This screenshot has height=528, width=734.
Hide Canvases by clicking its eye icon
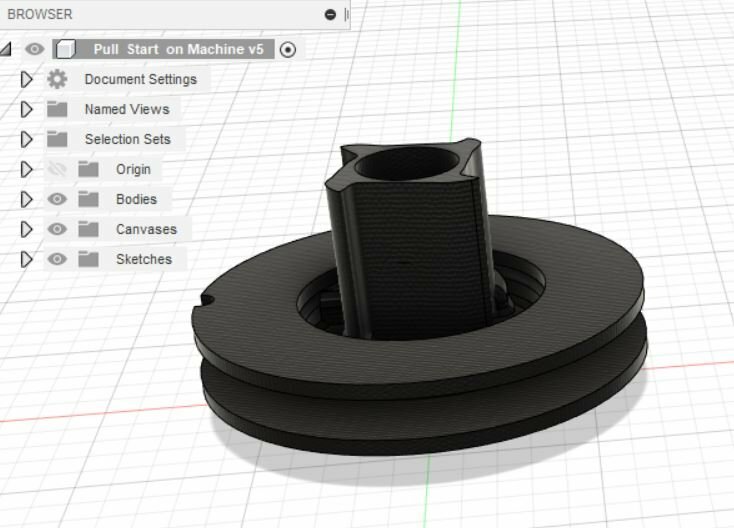point(57,229)
